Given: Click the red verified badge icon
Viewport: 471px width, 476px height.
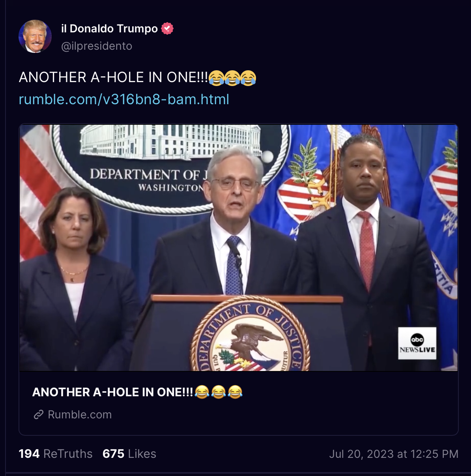Looking at the screenshot, I should [167, 28].
